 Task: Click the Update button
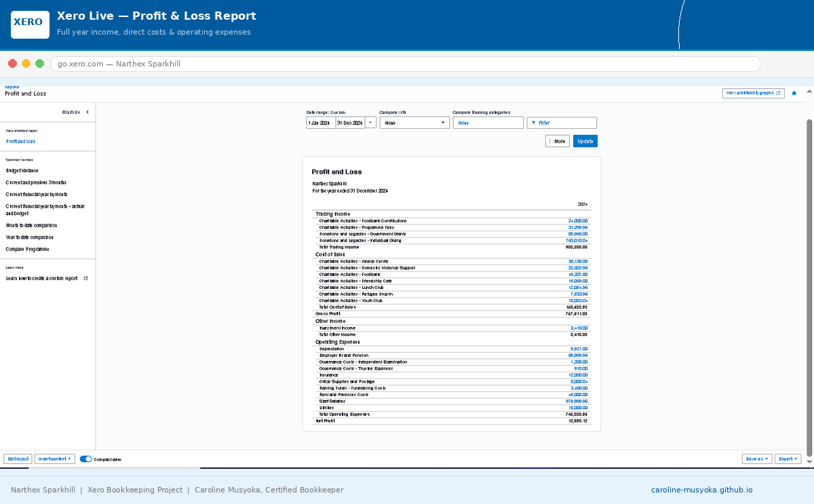585,141
